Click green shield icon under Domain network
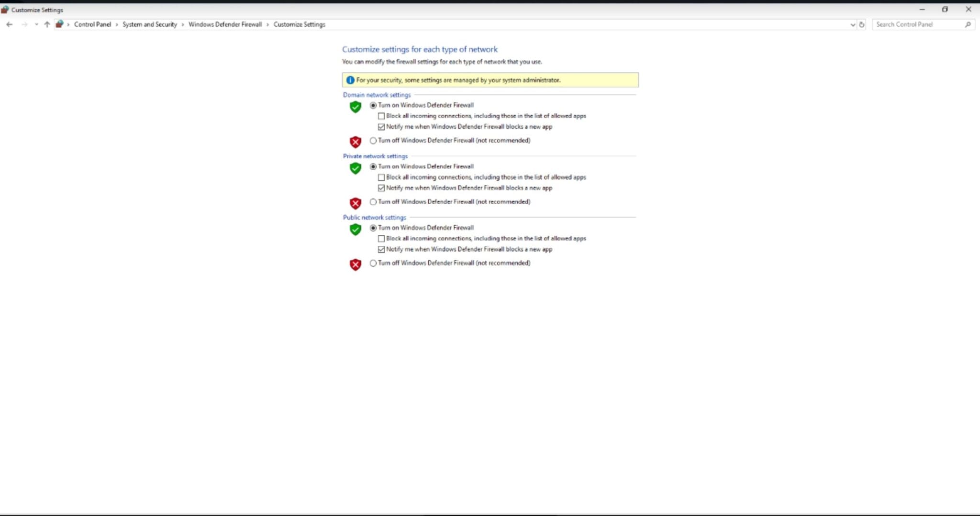The image size is (980, 516). point(355,107)
